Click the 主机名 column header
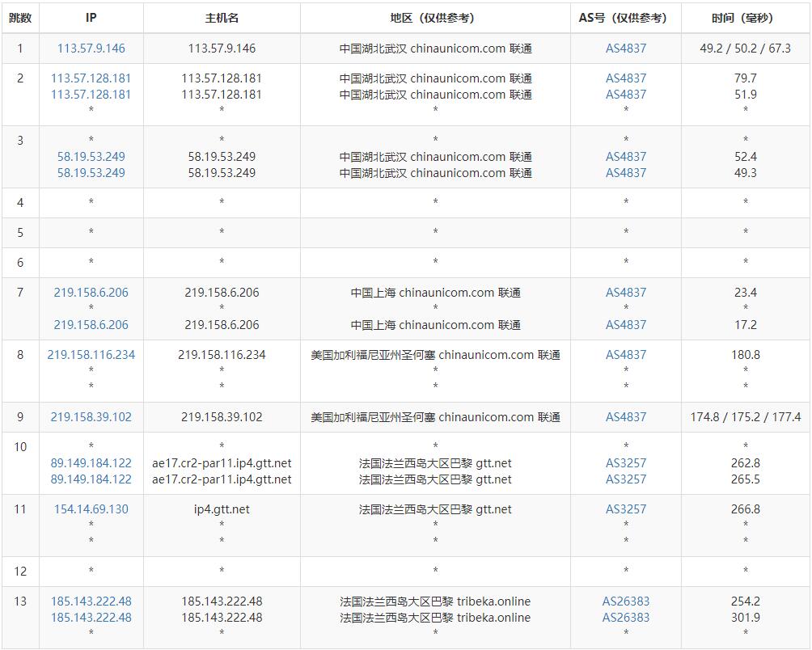812x650 pixels. [x=222, y=18]
